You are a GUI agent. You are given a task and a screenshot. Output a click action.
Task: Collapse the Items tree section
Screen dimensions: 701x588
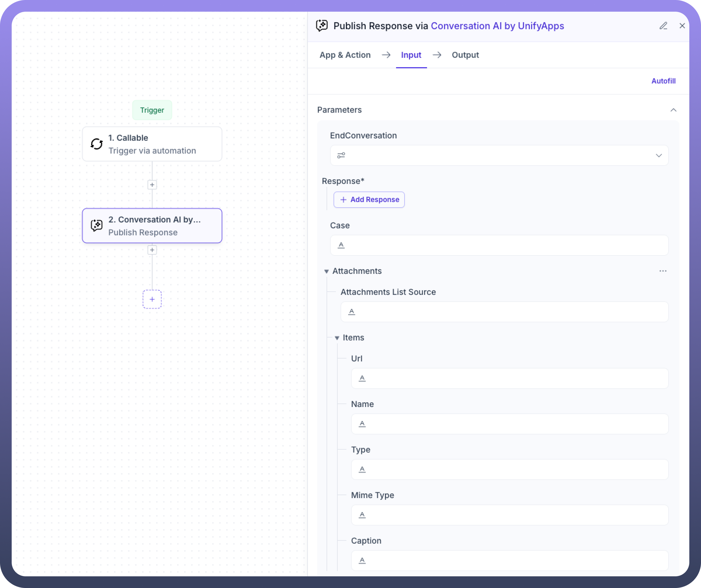click(337, 338)
